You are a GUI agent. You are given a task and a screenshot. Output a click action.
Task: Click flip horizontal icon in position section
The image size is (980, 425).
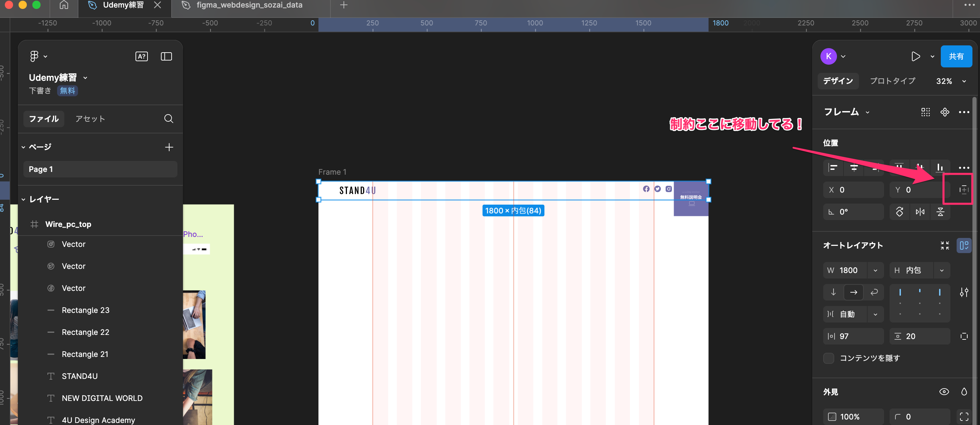pos(920,212)
